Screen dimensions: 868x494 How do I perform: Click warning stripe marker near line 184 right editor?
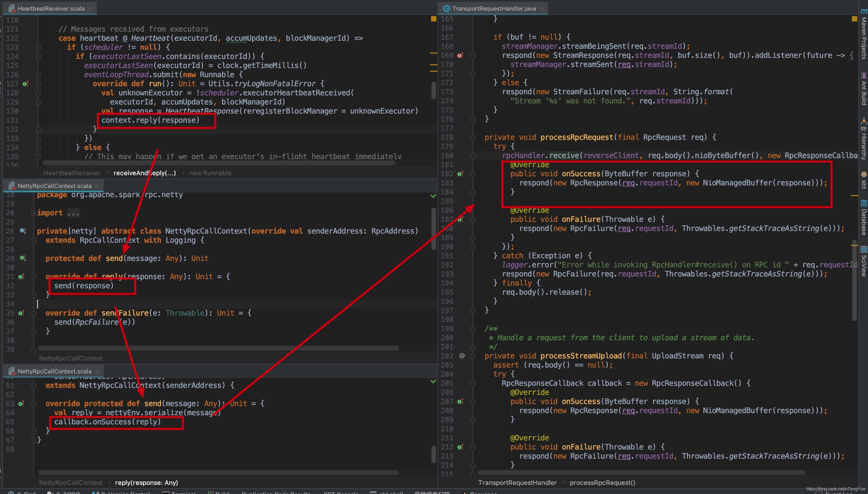(854, 196)
